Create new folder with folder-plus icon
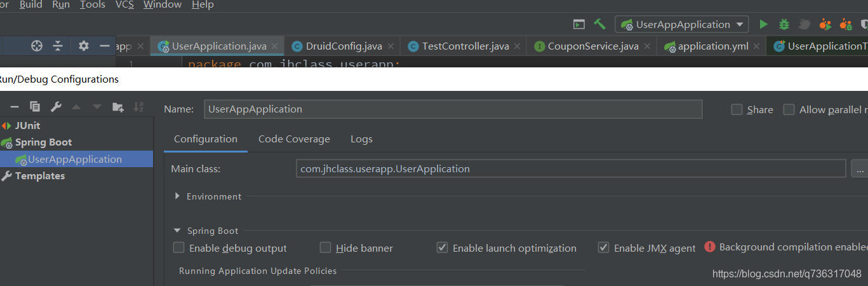The height and width of the screenshot is (286, 868). (x=118, y=107)
